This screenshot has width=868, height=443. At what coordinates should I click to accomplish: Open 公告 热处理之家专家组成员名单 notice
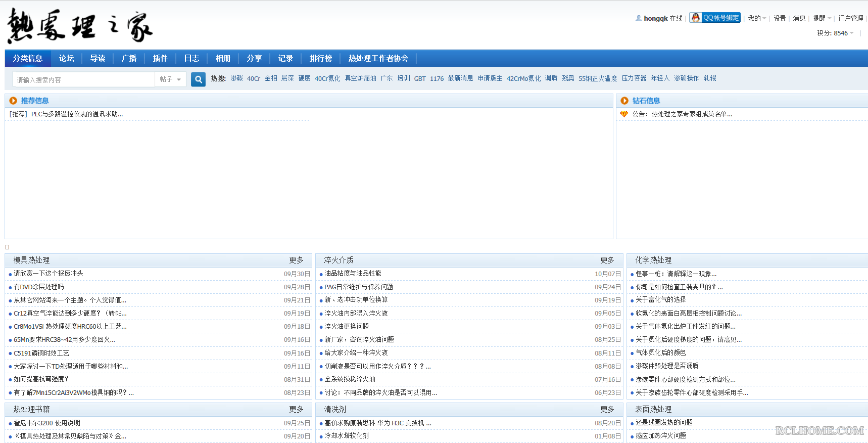tap(682, 114)
